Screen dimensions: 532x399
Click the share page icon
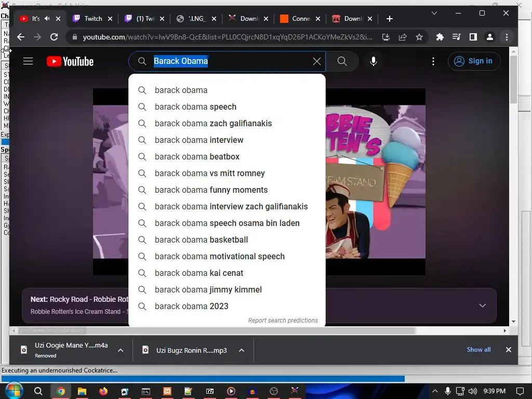tap(403, 37)
